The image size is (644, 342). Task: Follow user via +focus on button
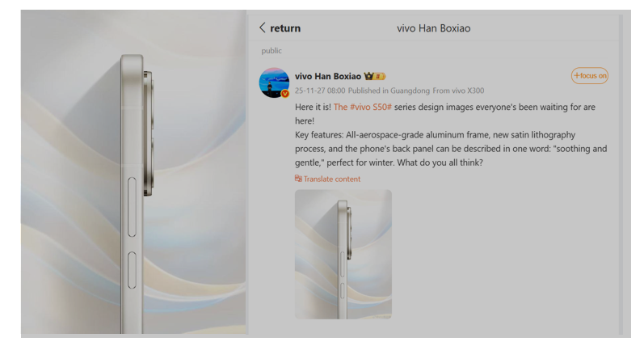[x=589, y=76]
